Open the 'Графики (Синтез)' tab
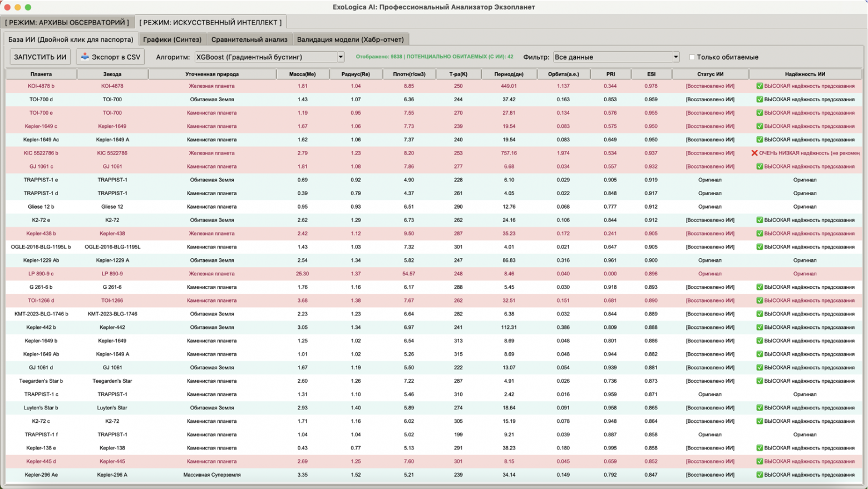 pos(172,39)
